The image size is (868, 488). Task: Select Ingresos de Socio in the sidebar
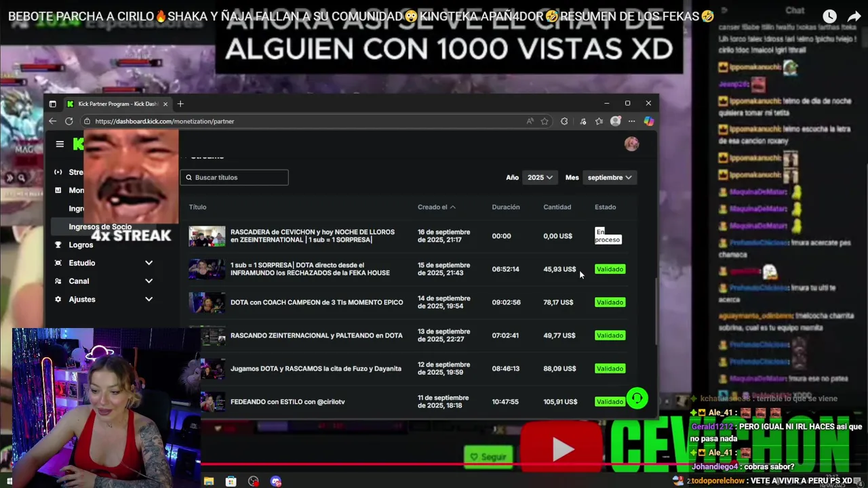point(100,227)
